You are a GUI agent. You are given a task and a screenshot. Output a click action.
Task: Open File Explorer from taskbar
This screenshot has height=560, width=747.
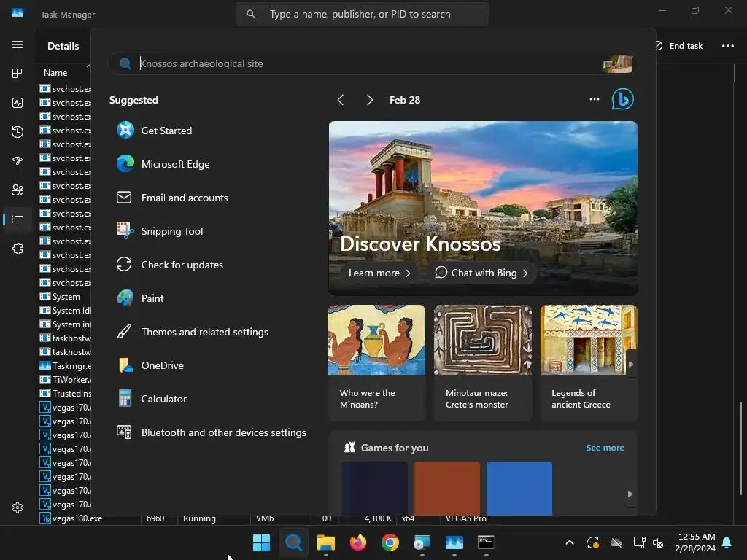[x=326, y=542]
